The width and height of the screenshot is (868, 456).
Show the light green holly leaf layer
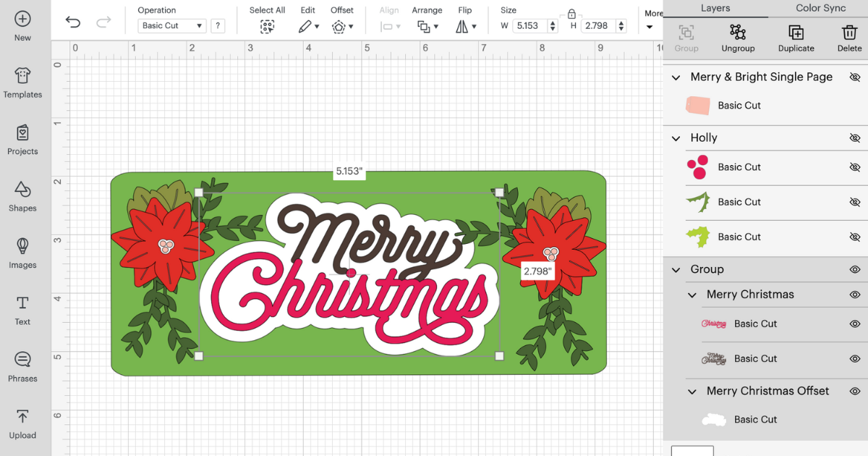tap(855, 237)
